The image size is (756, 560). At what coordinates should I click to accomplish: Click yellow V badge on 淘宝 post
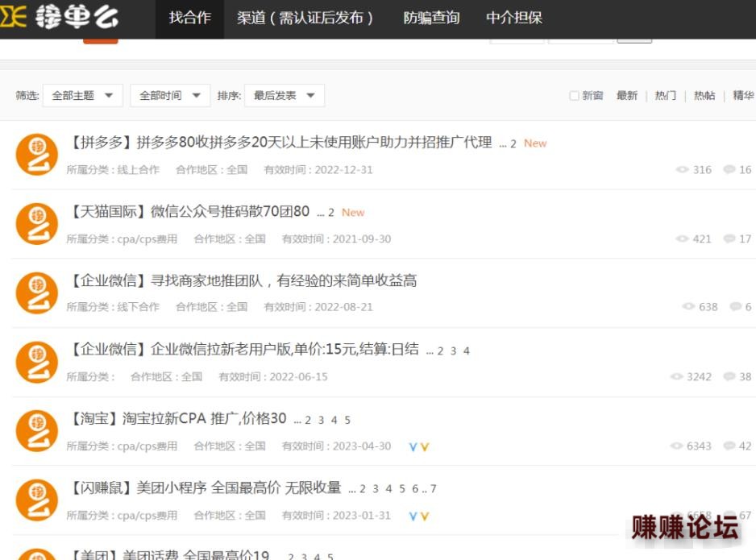[x=424, y=446]
